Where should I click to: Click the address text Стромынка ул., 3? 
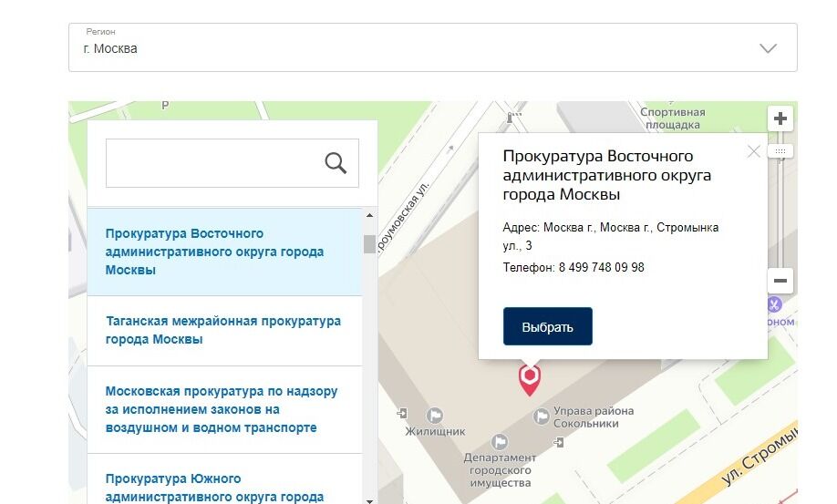pyautogui.click(x=611, y=236)
